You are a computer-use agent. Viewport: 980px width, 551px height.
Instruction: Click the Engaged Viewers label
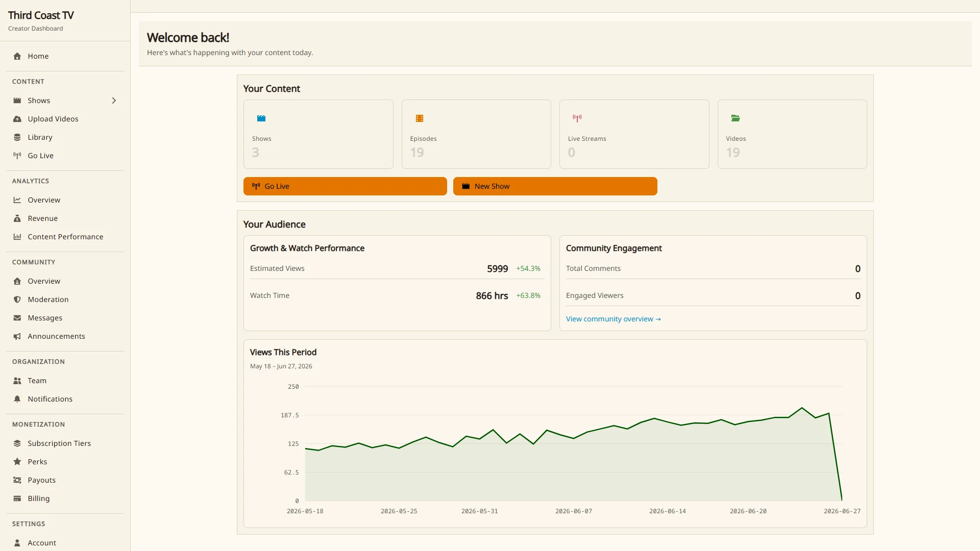(595, 295)
